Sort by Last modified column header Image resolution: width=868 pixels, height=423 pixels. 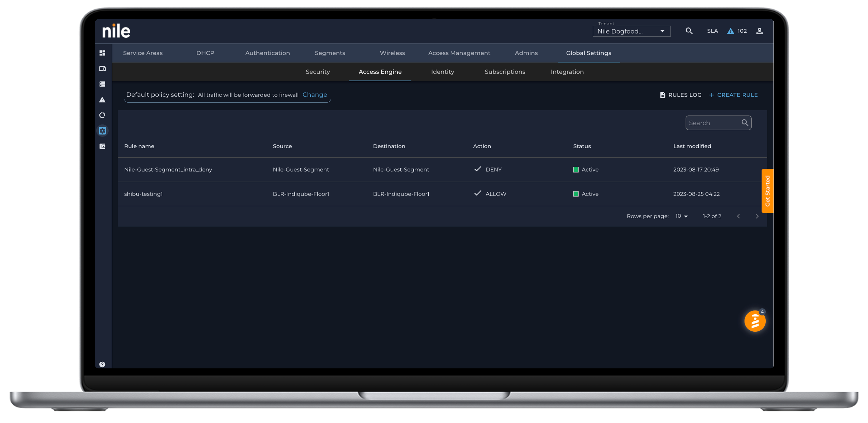pyautogui.click(x=692, y=146)
